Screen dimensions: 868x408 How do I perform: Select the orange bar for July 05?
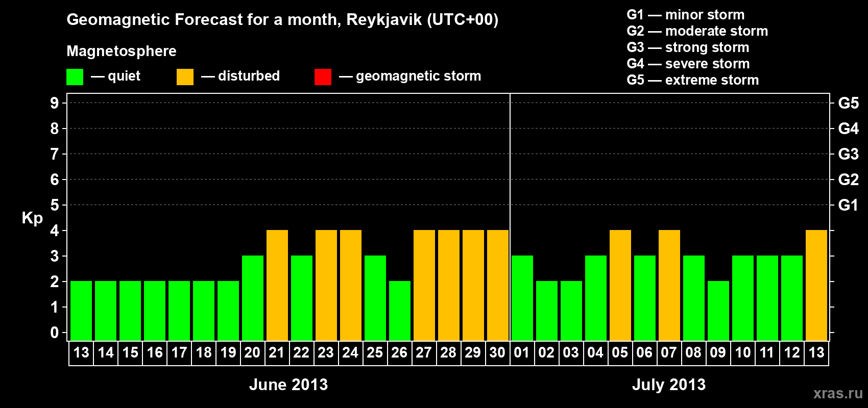click(x=620, y=285)
